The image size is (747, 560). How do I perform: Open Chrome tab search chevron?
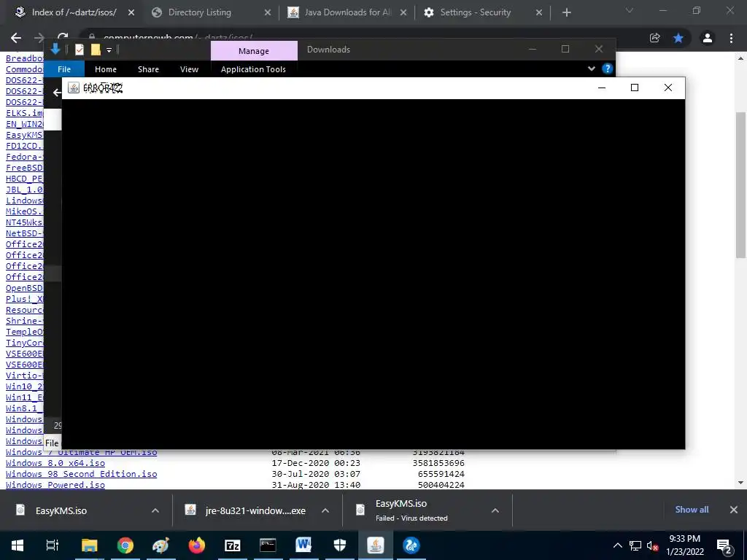(630, 10)
